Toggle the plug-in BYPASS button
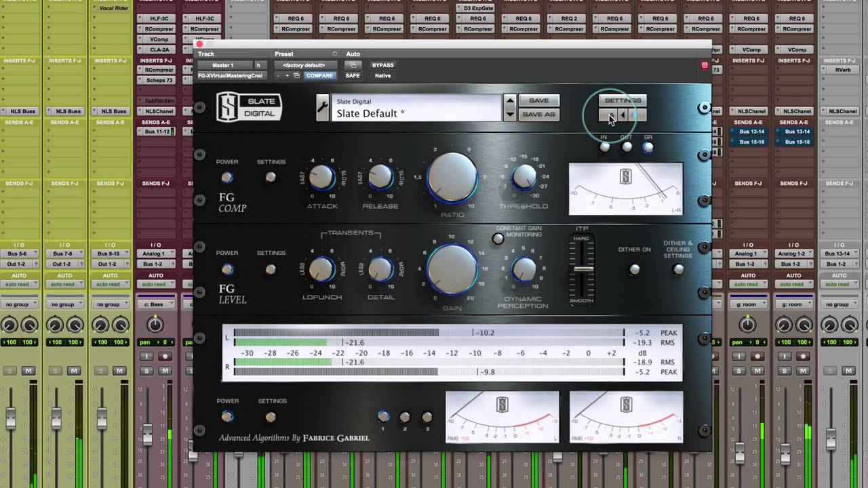This screenshot has height=488, width=868. tap(382, 65)
